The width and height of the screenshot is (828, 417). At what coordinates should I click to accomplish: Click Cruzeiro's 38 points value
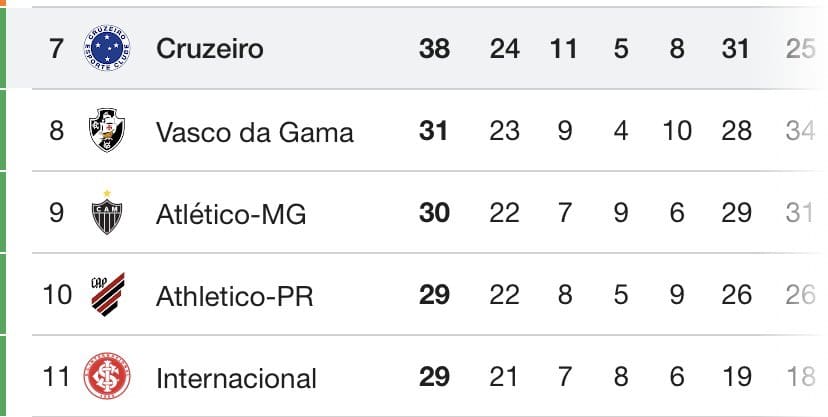pyautogui.click(x=435, y=48)
